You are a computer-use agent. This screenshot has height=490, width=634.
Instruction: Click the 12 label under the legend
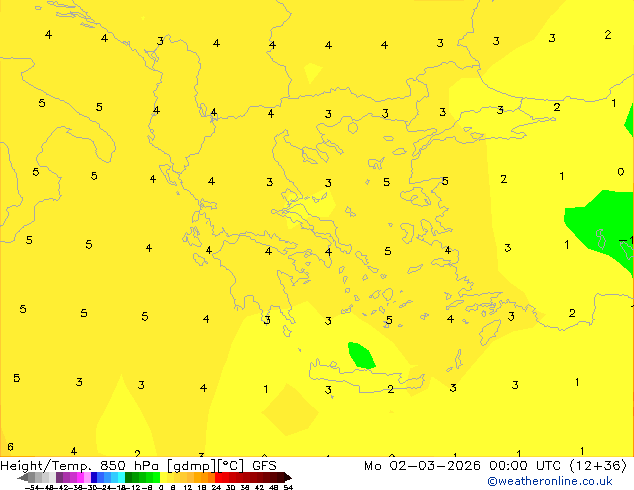(188, 487)
